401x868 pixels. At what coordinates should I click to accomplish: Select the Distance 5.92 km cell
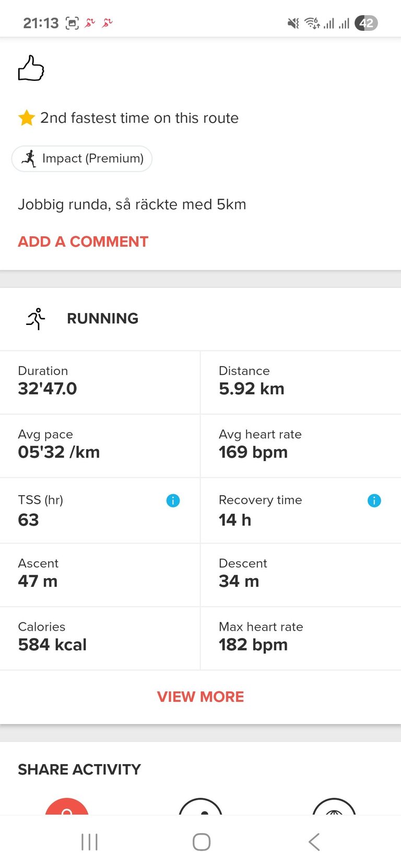click(301, 382)
